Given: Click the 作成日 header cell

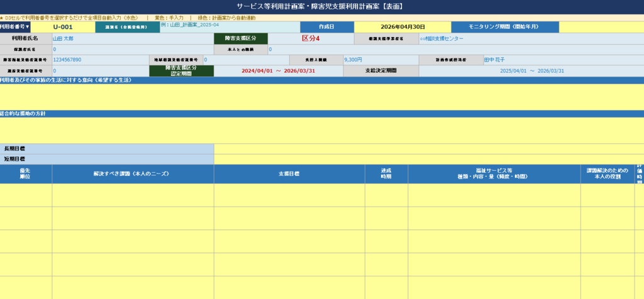Looking at the screenshot, I should (x=326, y=27).
